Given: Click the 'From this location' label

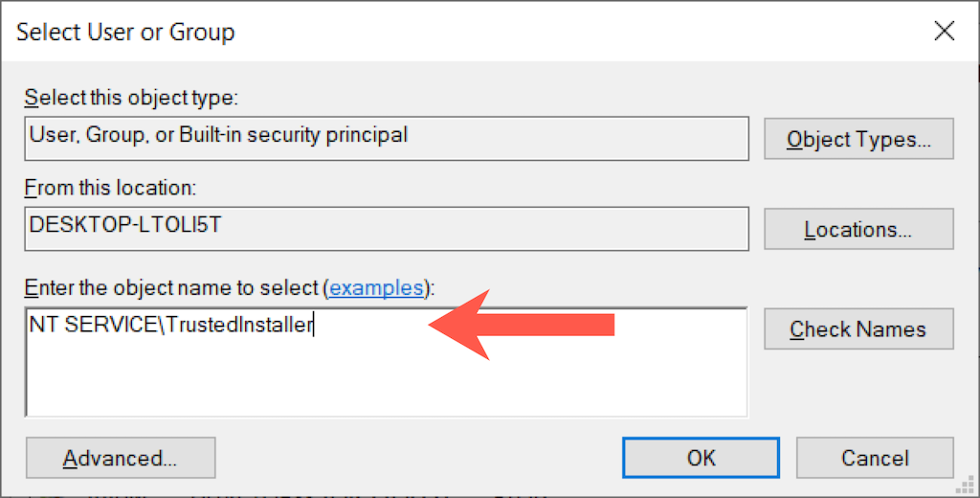Looking at the screenshot, I should (110, 189).
